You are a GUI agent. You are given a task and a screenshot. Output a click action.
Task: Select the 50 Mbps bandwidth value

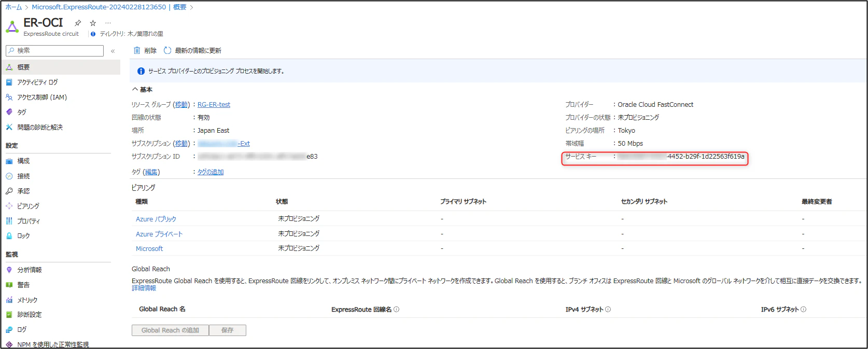pos(630,144)
